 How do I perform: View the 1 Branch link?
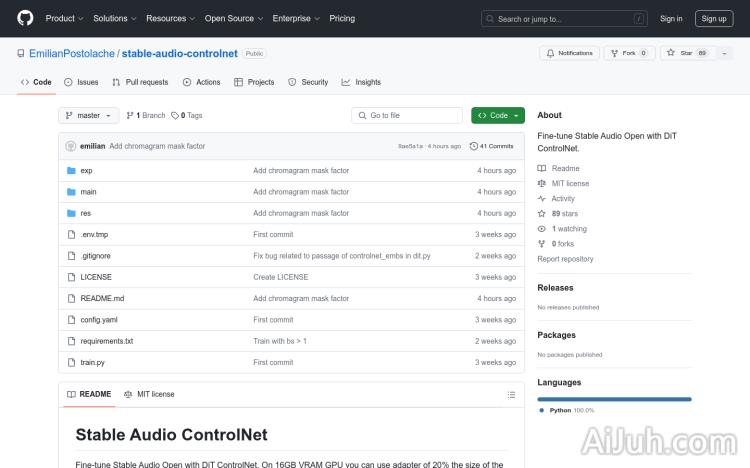tap(145, 115)
